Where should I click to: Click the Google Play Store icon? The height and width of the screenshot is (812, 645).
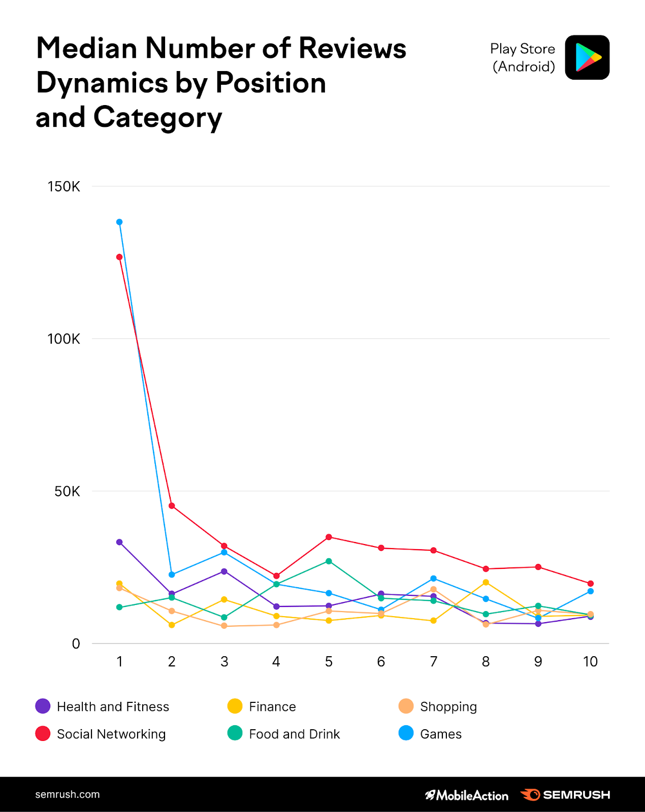point(587,57)
